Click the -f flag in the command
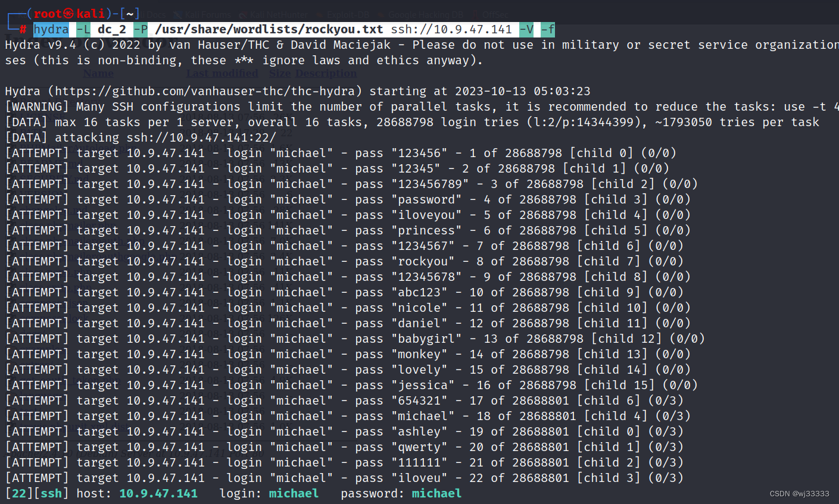Image resolution: width=839 pixels, height=504 pixels. [548, 29]
